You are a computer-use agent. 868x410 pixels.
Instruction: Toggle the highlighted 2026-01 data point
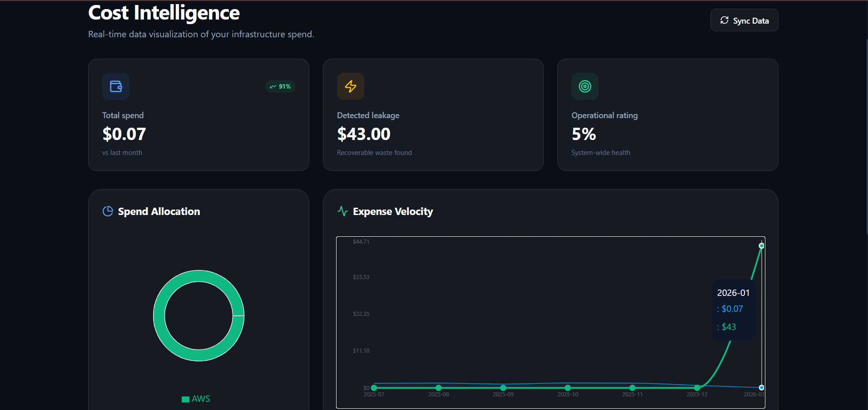[761, 245]
